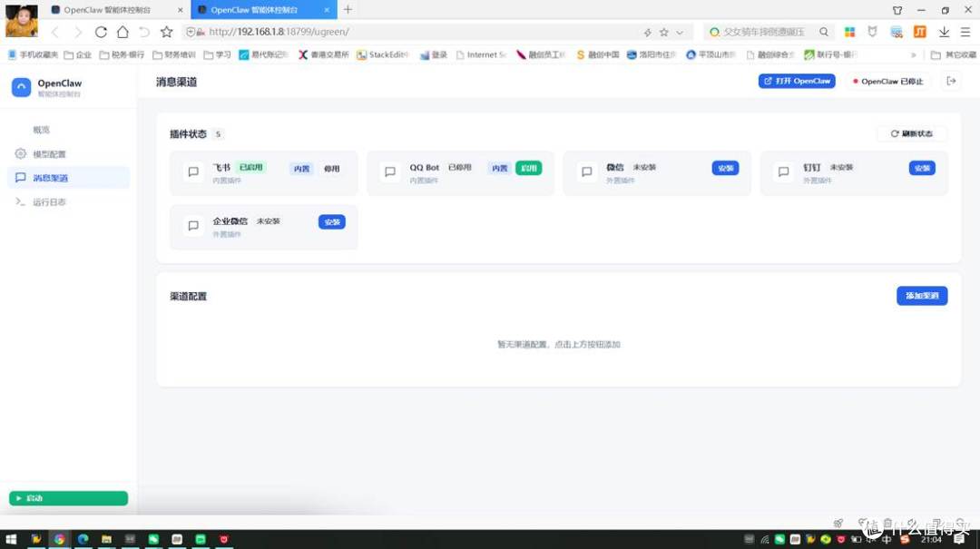Viewport: 980px width, 549px height.
Task: Close the first OpenClaw browser tab
Action: pyautogui.click(x=180, y=10)
